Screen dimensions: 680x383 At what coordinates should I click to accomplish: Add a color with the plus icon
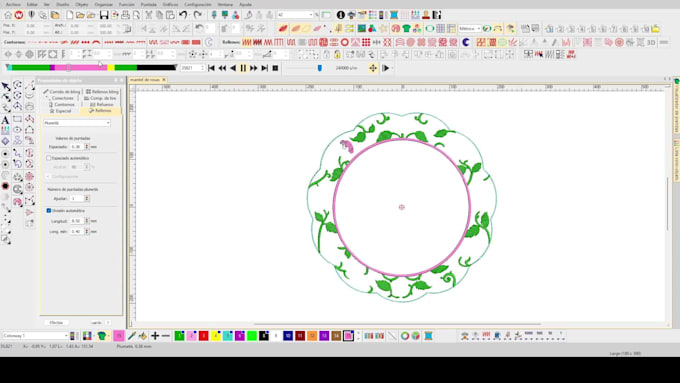pyautogui.click(x=155, y=336)
